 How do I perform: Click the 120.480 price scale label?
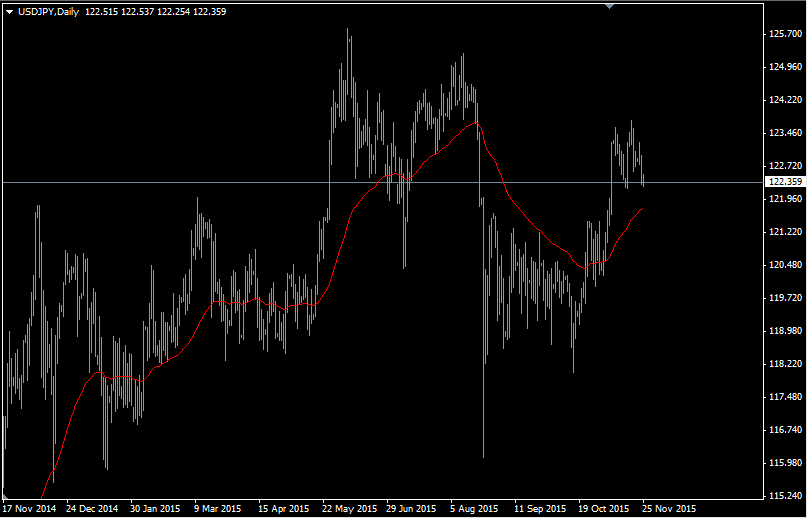[784, 265]
